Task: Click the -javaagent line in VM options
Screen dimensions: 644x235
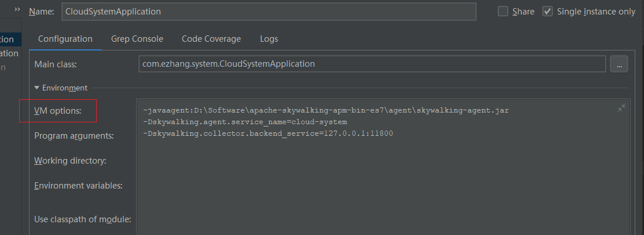Action: [x=326, y=110]
